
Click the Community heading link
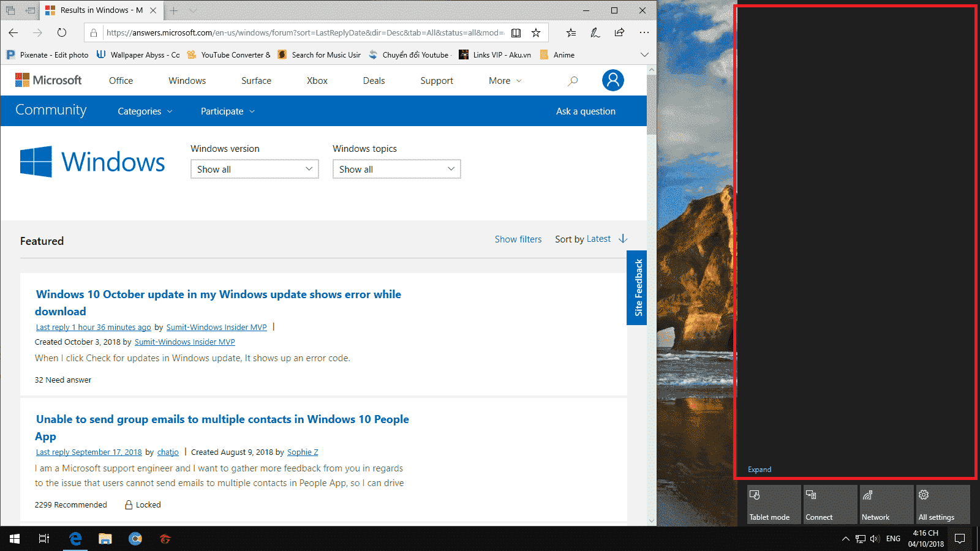click(x=51, y=110)
